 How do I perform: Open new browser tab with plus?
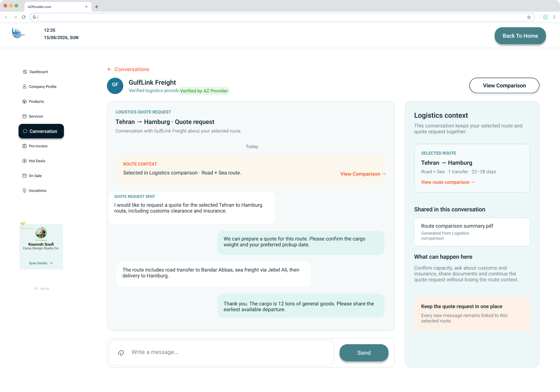click(x=97, y=7)
